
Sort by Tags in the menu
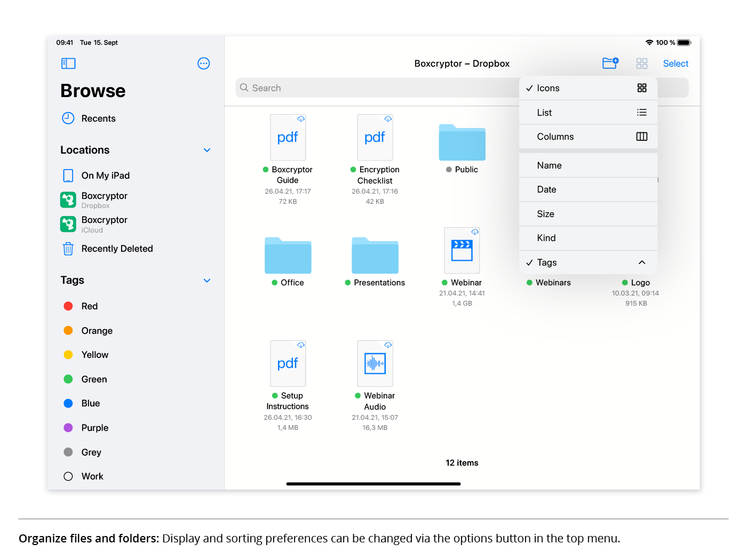click(588, 262)
